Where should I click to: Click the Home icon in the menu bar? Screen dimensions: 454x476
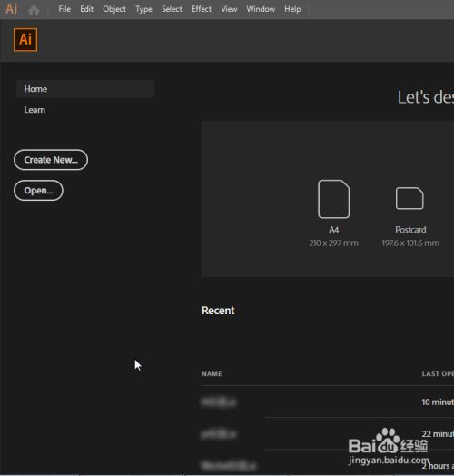click(34, 10)
